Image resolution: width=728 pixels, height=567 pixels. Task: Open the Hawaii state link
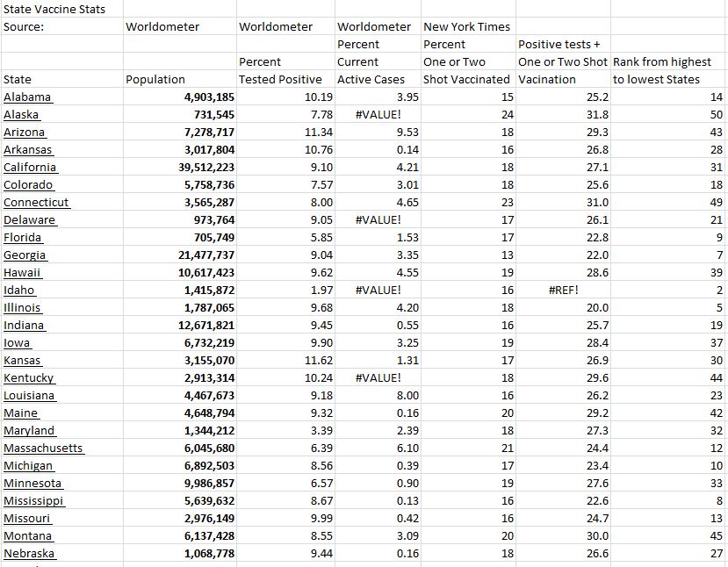click(23, 273)
